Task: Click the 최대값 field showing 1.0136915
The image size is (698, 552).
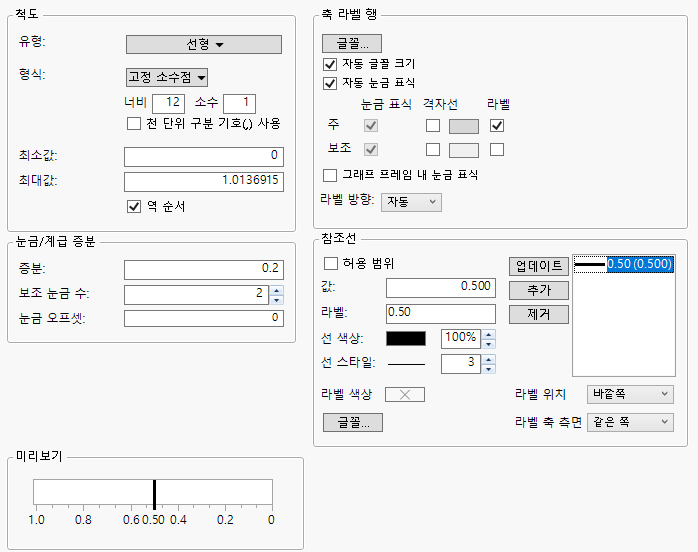Action: [x=204, y=181]
